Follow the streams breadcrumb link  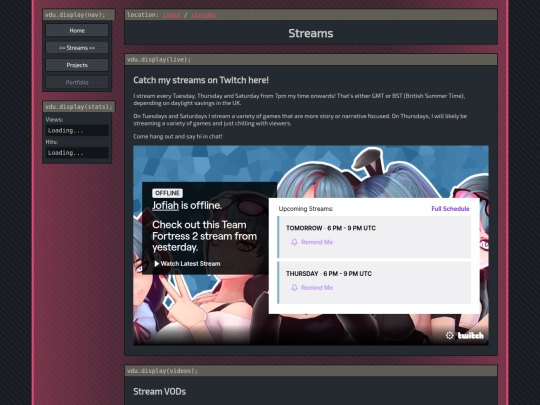[204, 15]
